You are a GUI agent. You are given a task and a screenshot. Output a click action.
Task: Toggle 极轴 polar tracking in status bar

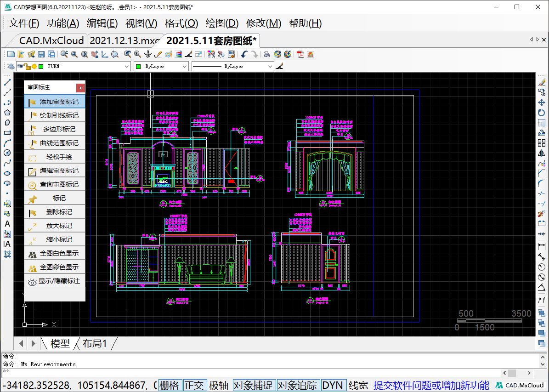click(x=219, y=386)
